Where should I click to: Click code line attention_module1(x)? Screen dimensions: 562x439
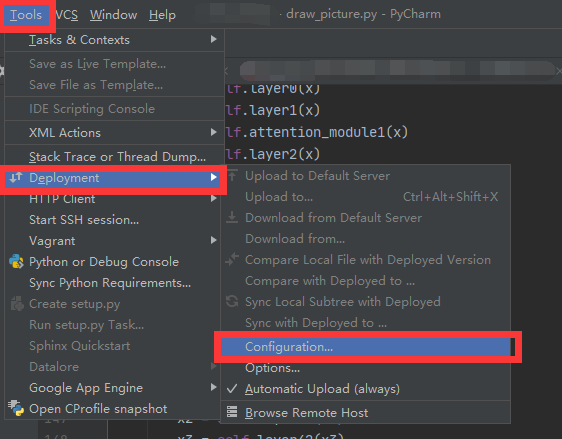click(x=317, y=132)
